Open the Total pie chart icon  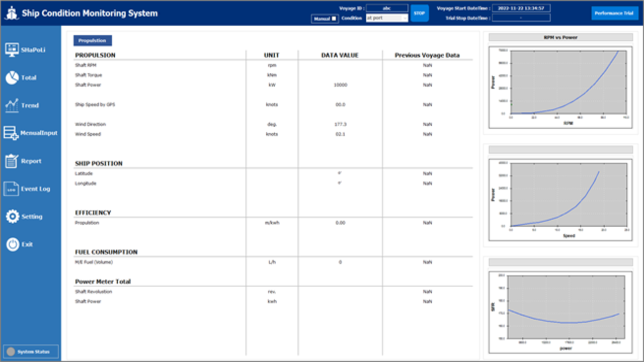[x=12, y=77]
